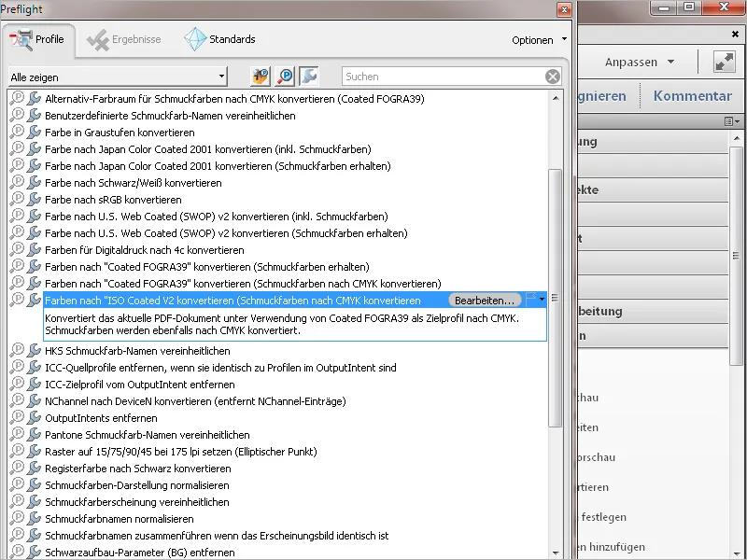Viewport: 747px width, 560px height.
Task: Click the fixup list vertical scrollbar thumb
Action: pos(555,298)
